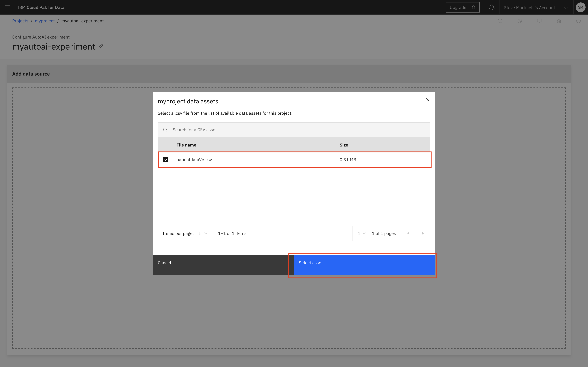This screenshot has height=367, width=588.
Task: Open the page number dropdown
Action: coord(362,234)
